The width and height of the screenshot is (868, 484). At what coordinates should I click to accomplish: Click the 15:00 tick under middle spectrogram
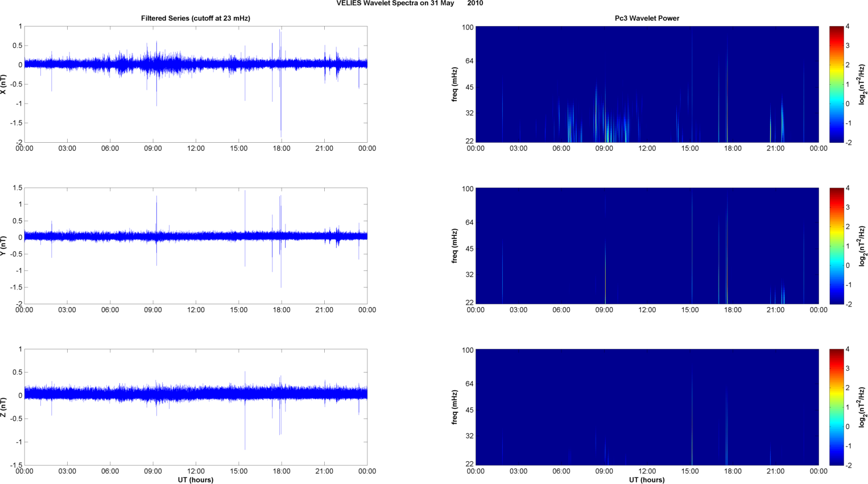coord(690,310)
